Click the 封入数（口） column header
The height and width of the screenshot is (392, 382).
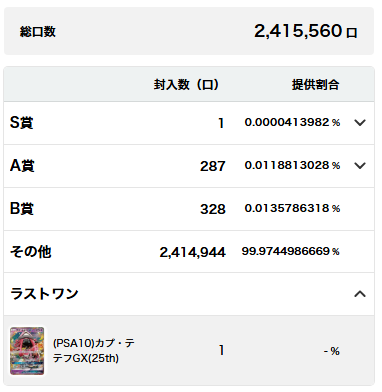pyautogui.click(x=186, y=85)
